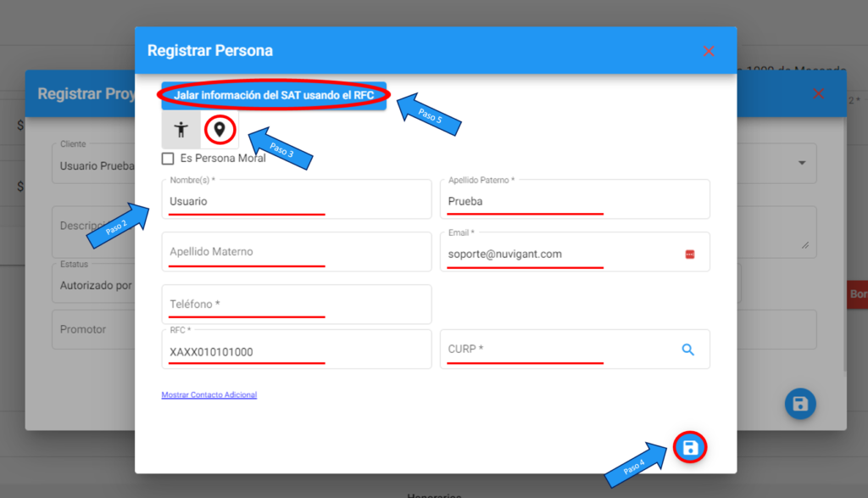Click the CURP search magnifier icon
The image size is (868, 498).
pos(687,350)
